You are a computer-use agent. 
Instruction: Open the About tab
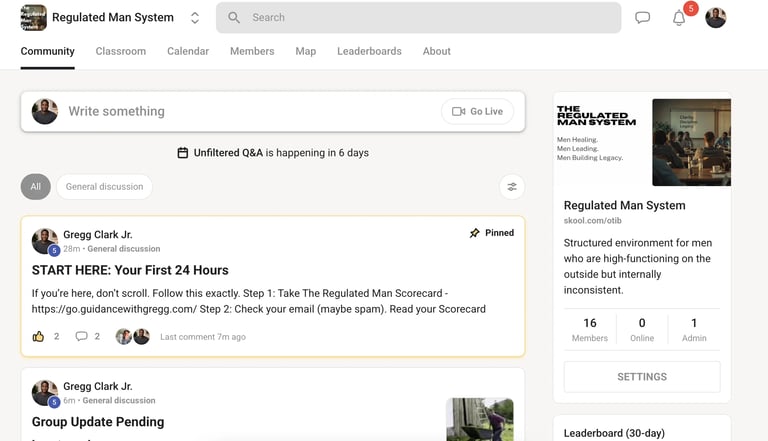tap(436, 51)
